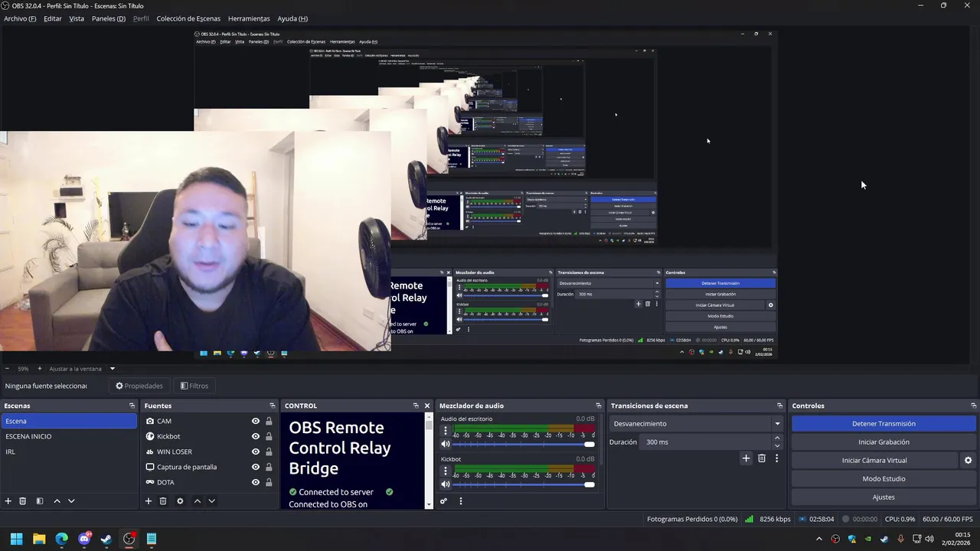Viewport: 980px width, 551px height.
Task: Decrease transition duration with down arrow
Action: 777,446
